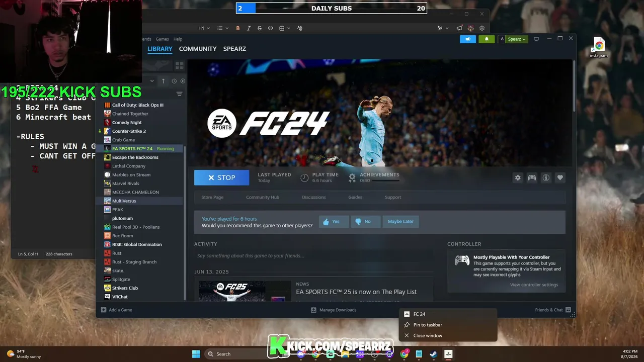Open the COMMUNITY tab
Screen dimensions: 644x362
198,49
